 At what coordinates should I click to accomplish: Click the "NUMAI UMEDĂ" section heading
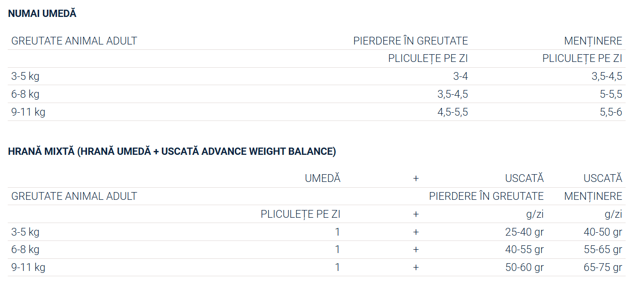pos(42,14)
